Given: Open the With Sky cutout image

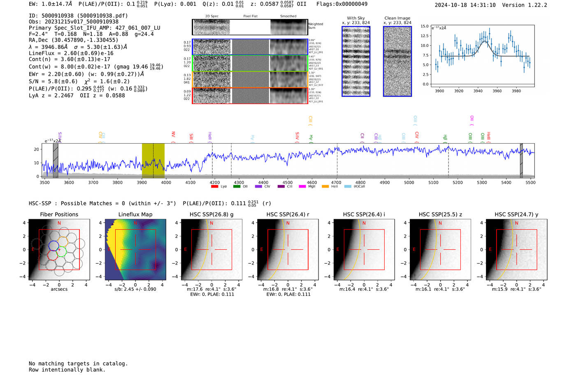Looking at the screenshot, I should coord(356,61).
